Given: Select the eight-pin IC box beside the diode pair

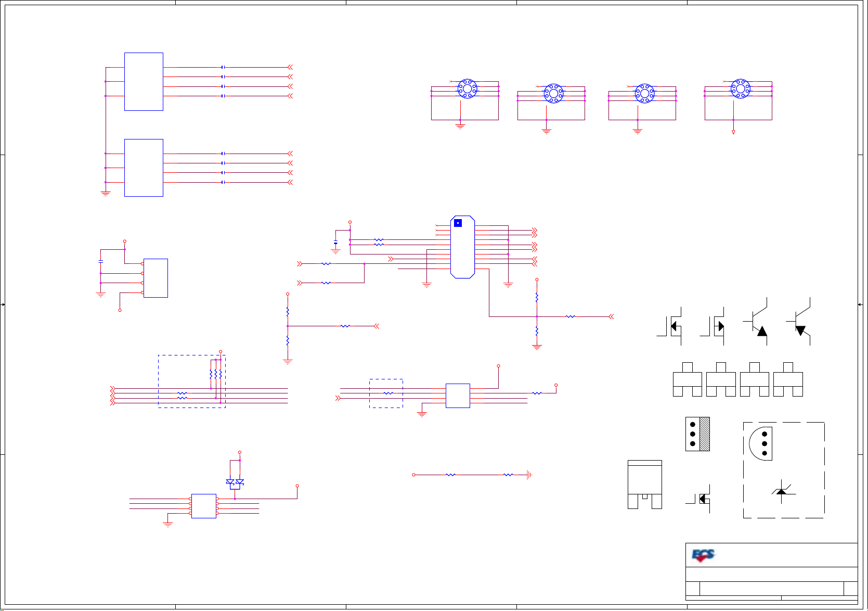Looking at the screenshot, I should [x=204, y=506].
